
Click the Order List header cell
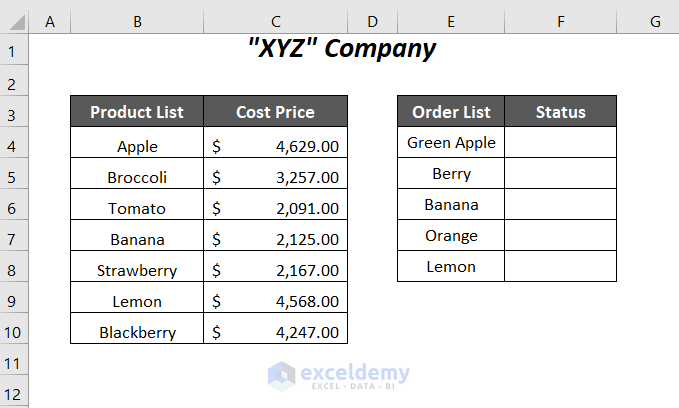pos(451,112)
